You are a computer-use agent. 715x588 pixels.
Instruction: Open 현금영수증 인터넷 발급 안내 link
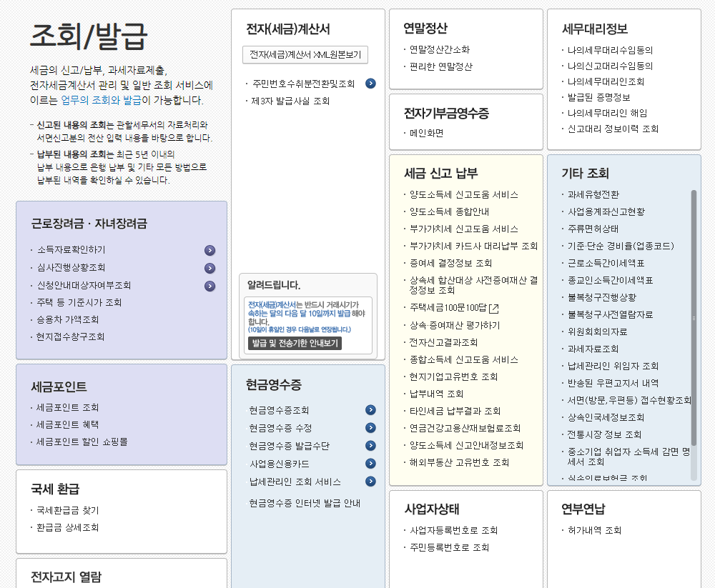pyautogui.click(x=305, y=503)
